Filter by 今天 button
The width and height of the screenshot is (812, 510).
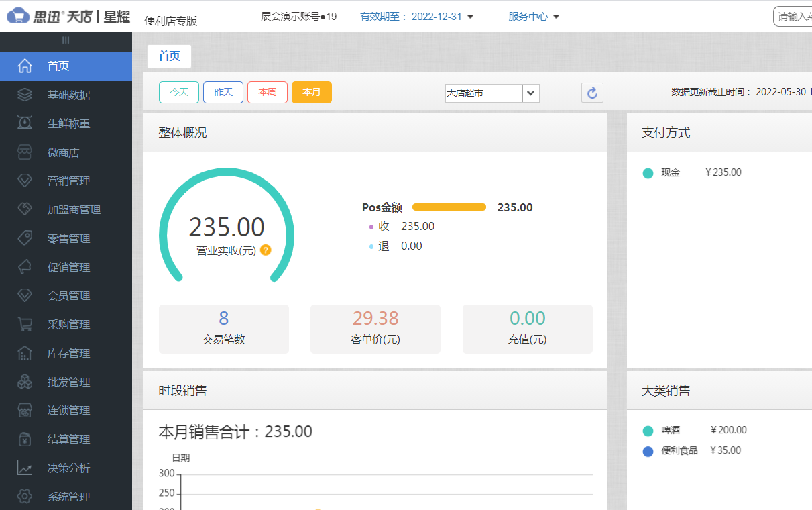179,92
